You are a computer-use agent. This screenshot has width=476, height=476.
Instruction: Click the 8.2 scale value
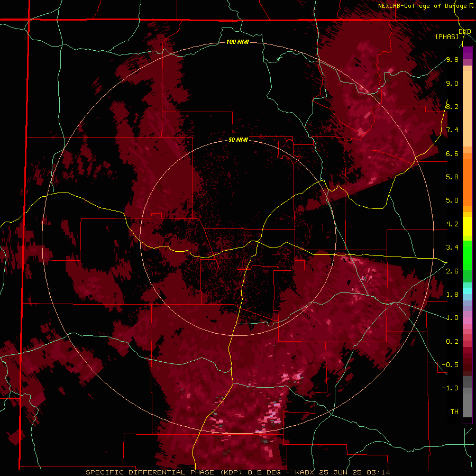(x=452, y=106)
